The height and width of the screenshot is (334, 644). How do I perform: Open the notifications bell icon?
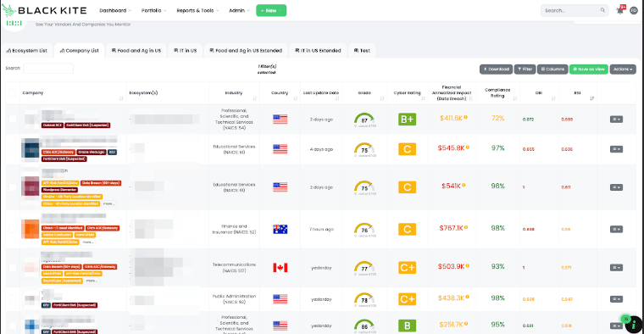coord(620,11)
